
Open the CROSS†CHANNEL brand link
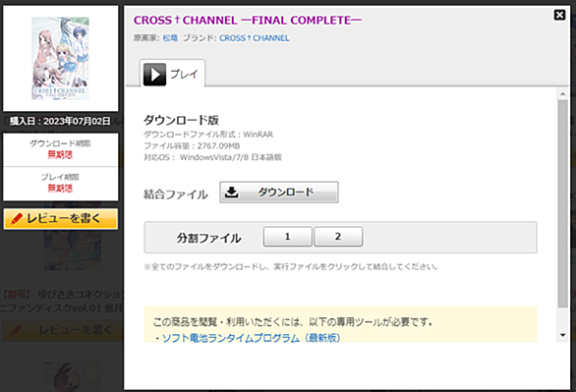tap(255, 38)
